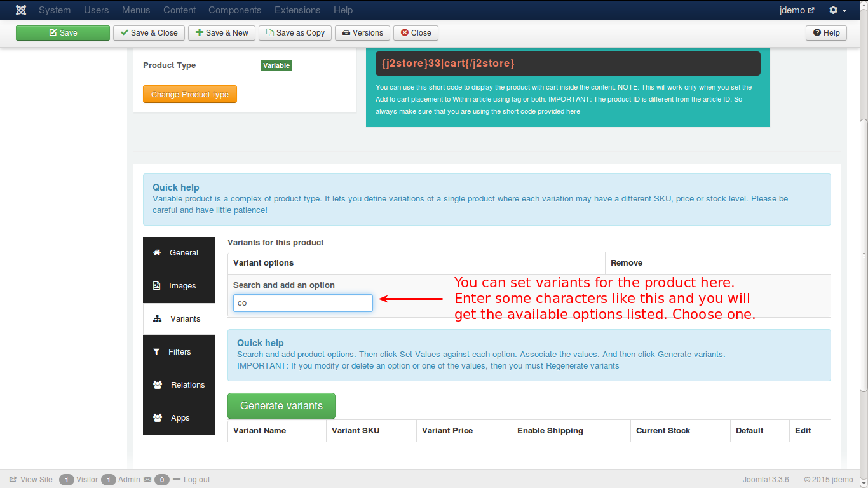Click the funnel icon beside Filters

coord(156,352)
